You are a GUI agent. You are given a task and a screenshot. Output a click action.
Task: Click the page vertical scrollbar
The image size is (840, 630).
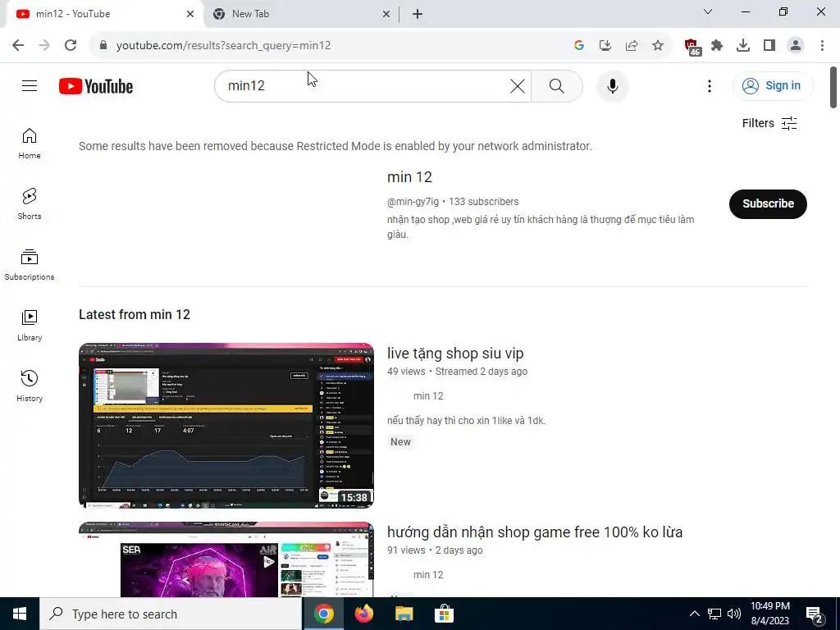(x=833, y=87)
